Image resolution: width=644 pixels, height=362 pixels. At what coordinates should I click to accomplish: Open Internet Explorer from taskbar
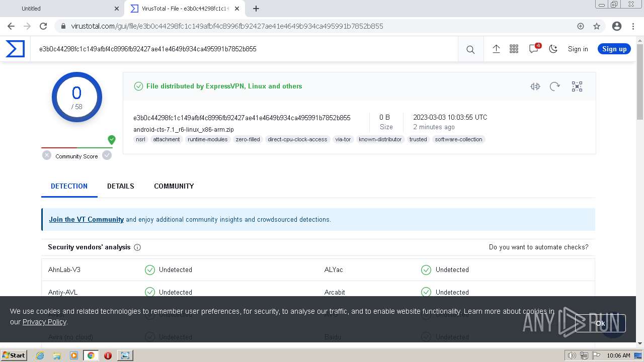[x=40, y=355]
